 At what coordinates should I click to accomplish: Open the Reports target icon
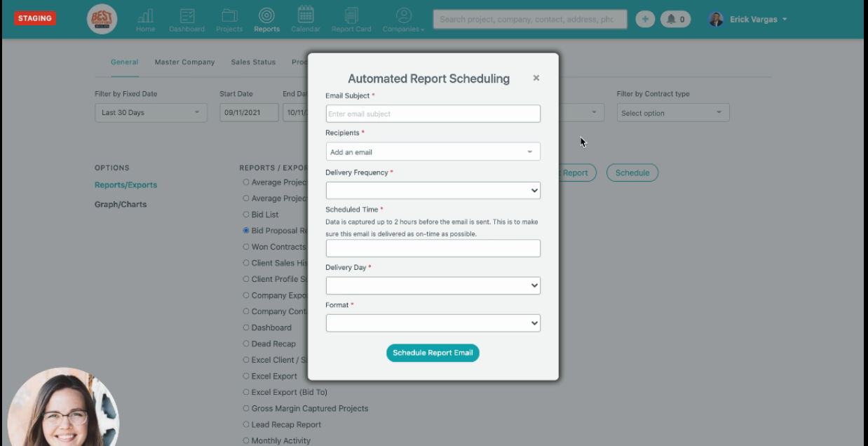tap(266, 20)
